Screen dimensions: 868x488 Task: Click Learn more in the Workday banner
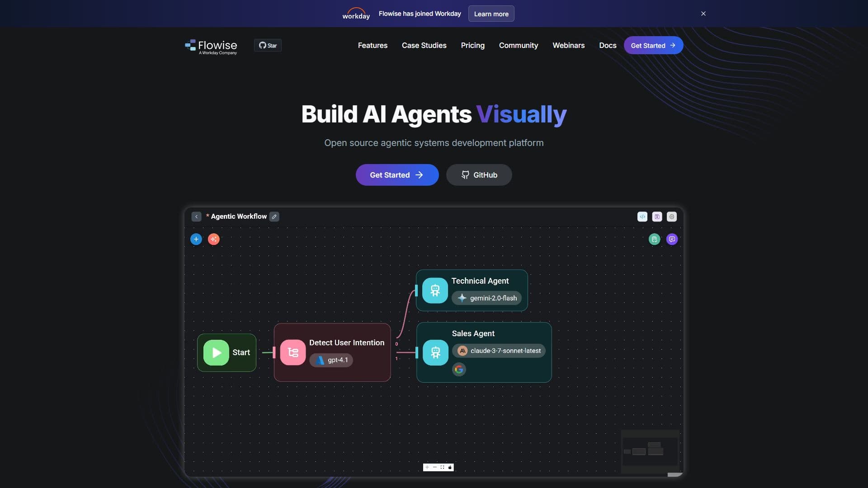(491, 14)
